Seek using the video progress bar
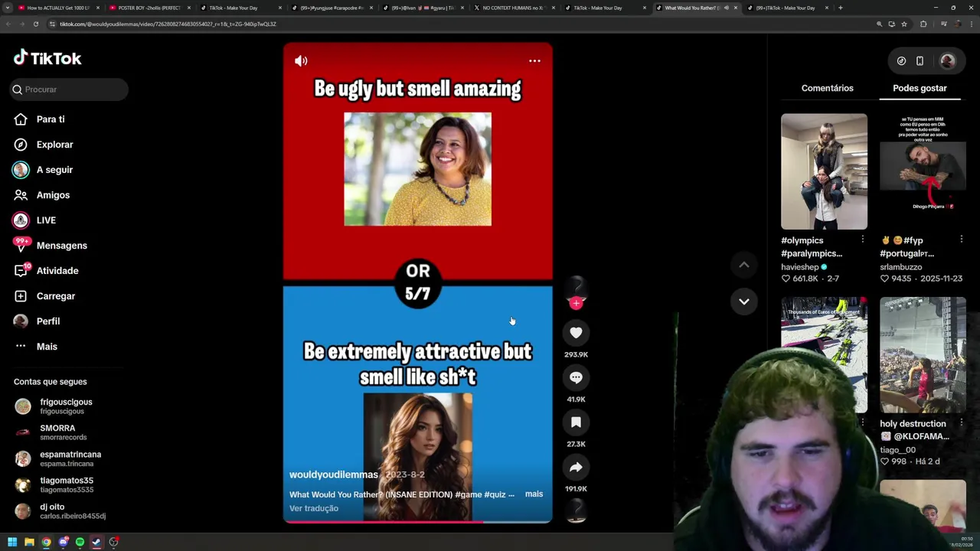 [x=417, y=522]
